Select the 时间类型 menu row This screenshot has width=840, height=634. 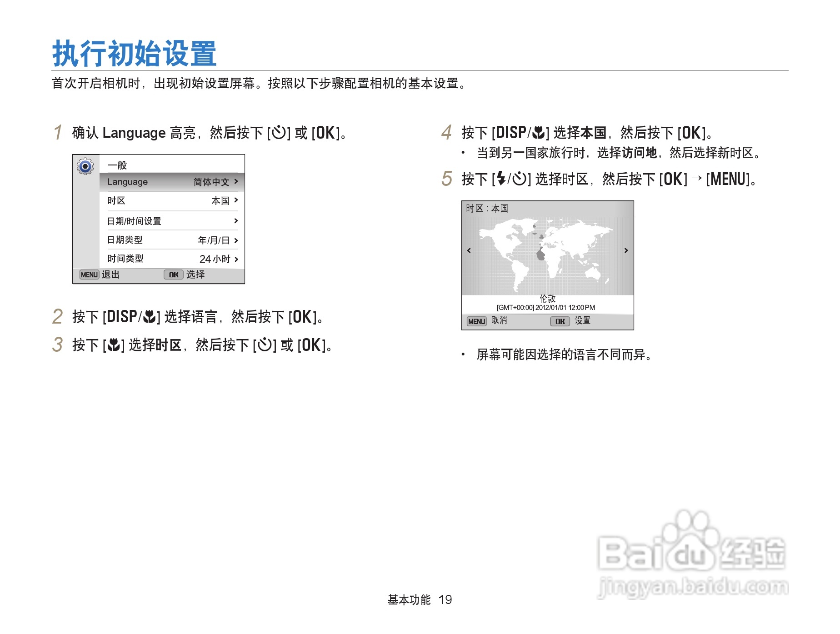(x=172, y=259)
